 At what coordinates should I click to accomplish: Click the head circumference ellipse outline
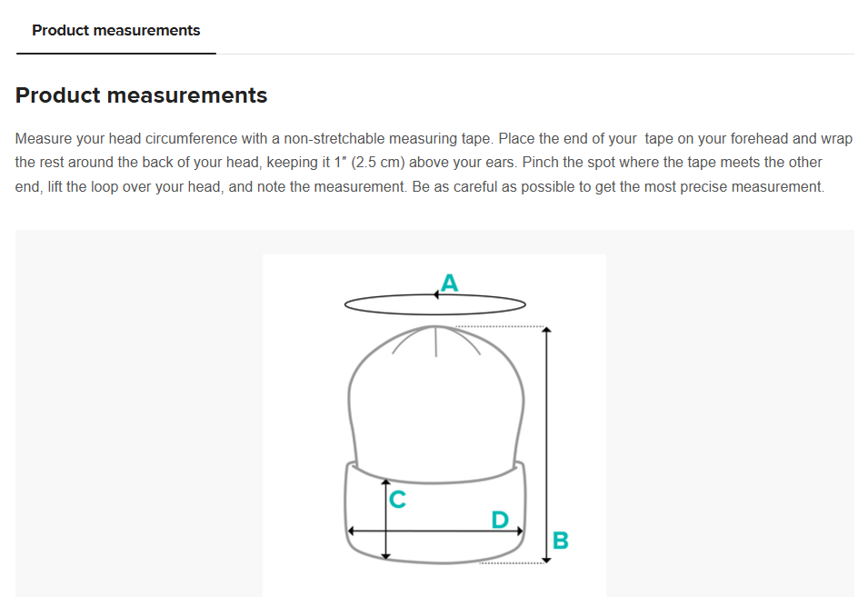coord(435,304)
